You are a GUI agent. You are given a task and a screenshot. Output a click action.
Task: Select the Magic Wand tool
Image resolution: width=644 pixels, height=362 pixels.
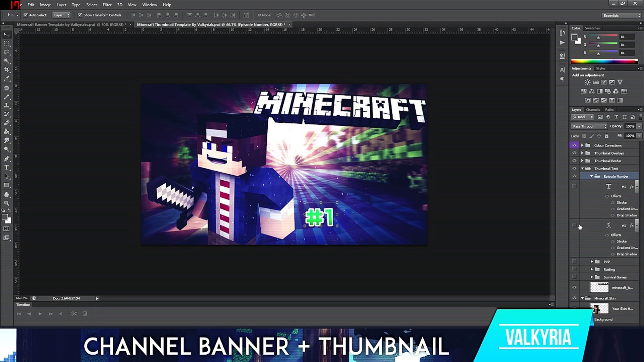click(x=6, y=61)
